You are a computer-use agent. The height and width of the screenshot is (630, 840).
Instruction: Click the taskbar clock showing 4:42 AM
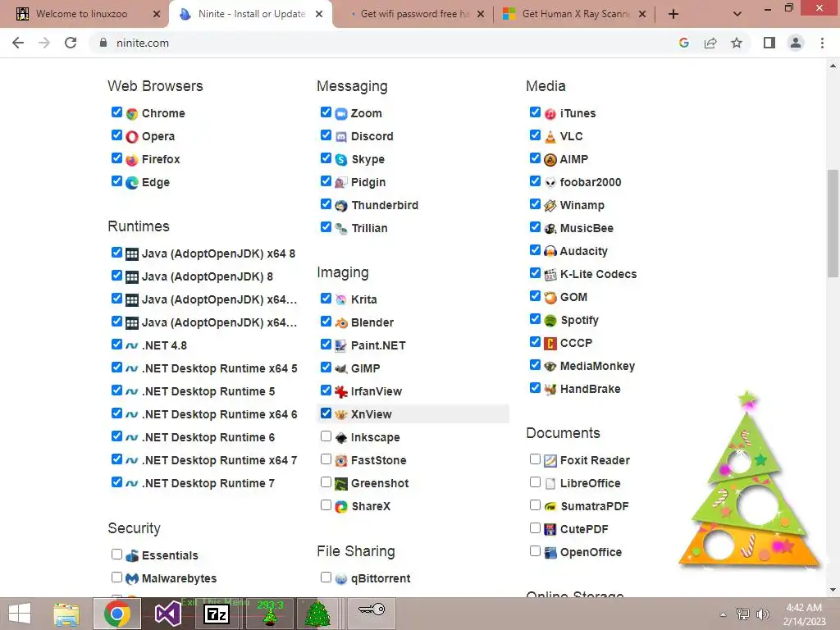click(804, 614)
